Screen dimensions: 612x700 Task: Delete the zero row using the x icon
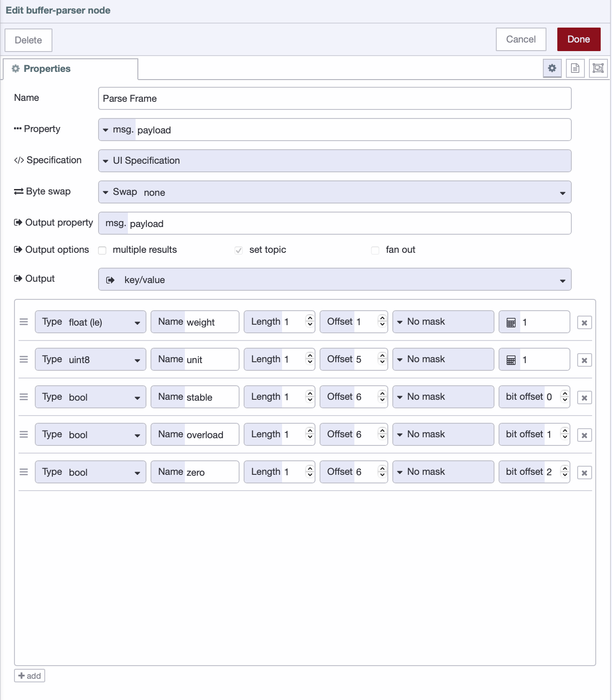pos(584,473)
